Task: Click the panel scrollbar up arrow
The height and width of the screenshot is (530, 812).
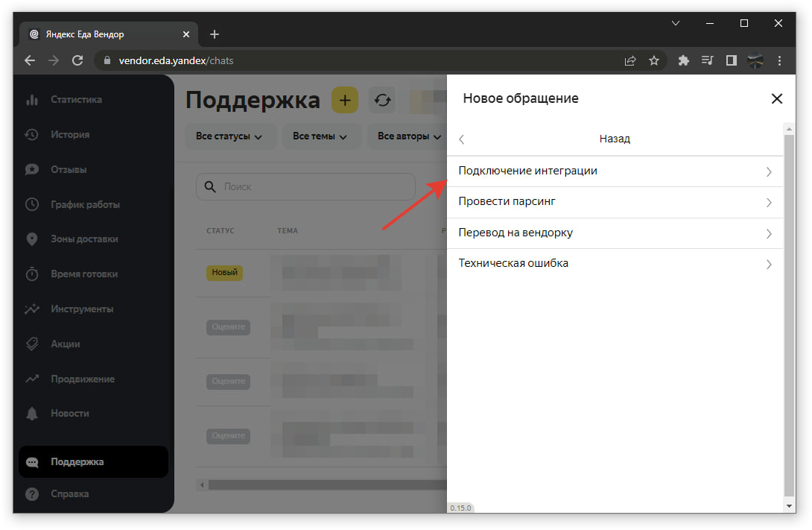Action: click(789, 128)
